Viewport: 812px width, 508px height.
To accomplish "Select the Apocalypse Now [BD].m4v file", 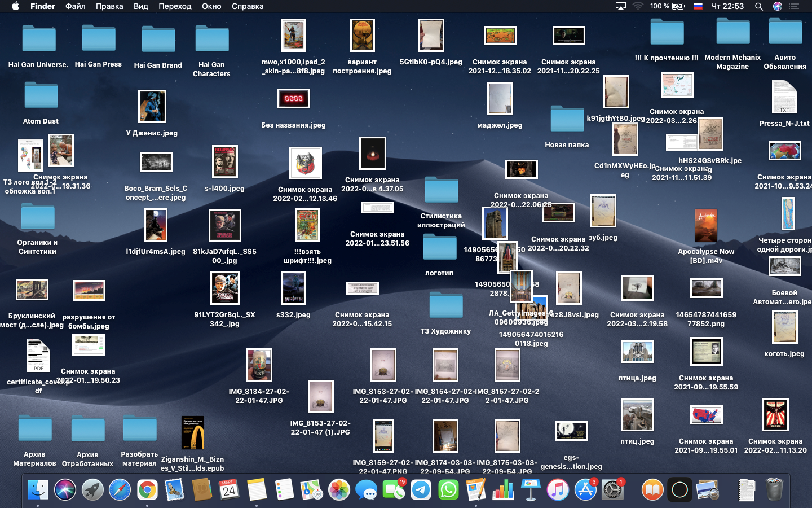I will click(x=706, y=226).
